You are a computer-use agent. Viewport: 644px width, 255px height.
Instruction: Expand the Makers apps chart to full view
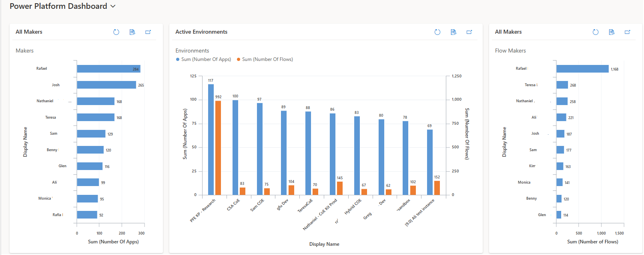(148, 32)
